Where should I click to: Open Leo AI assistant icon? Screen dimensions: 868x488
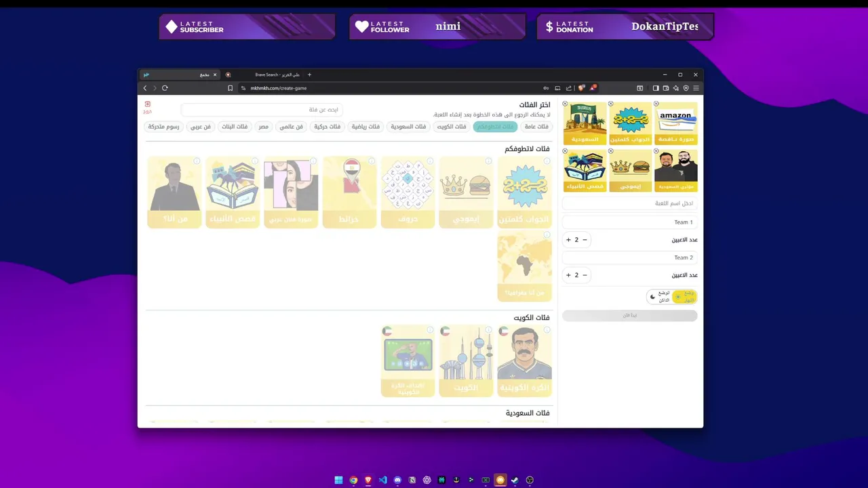(x=676, y=88)
